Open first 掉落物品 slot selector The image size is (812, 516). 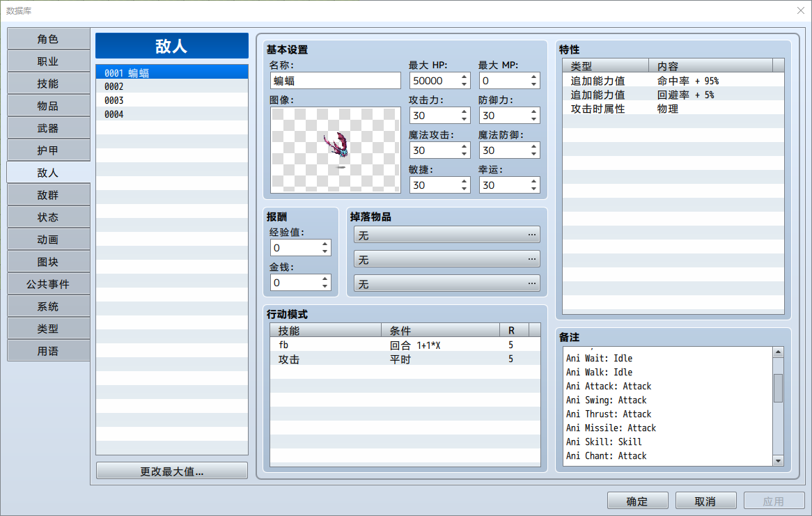(x=447, y=235)
